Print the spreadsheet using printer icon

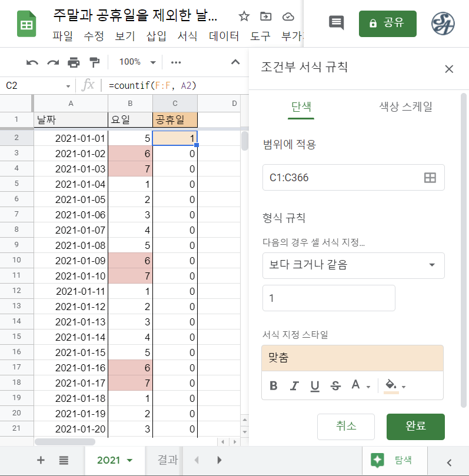tap(74, 62)
